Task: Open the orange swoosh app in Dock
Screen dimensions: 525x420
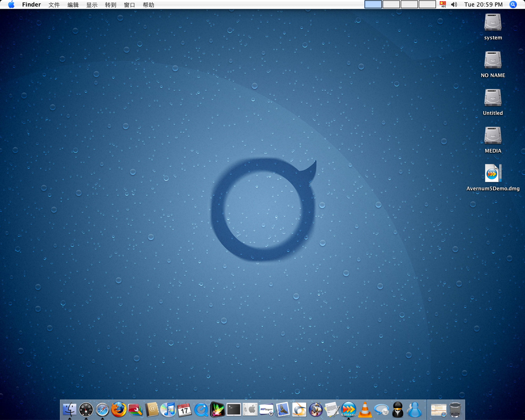Action: (x=299, y=409)
